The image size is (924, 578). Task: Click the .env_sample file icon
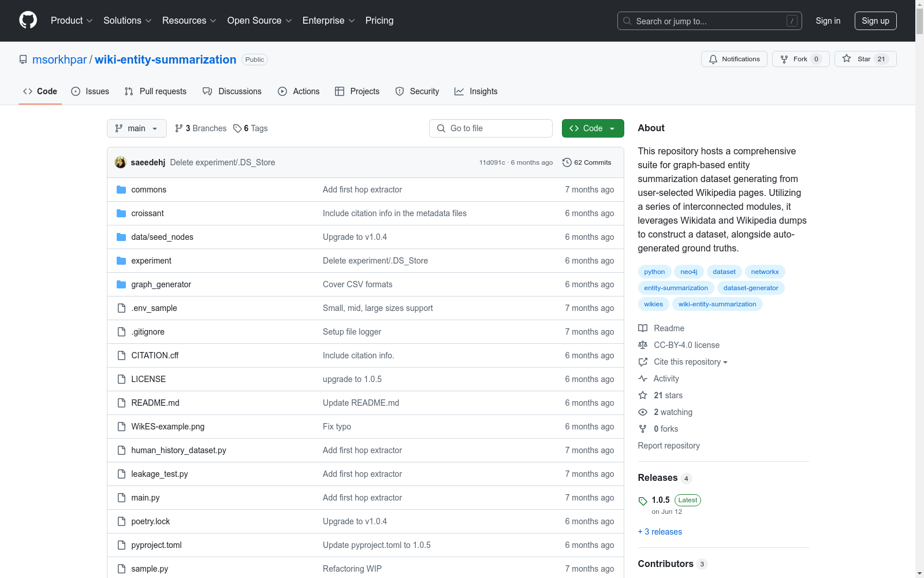(x=121, y=308)
